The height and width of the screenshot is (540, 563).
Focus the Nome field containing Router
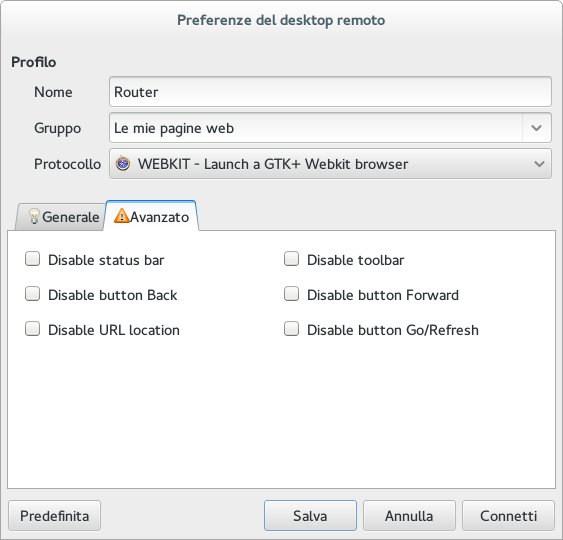click(330, 92)
